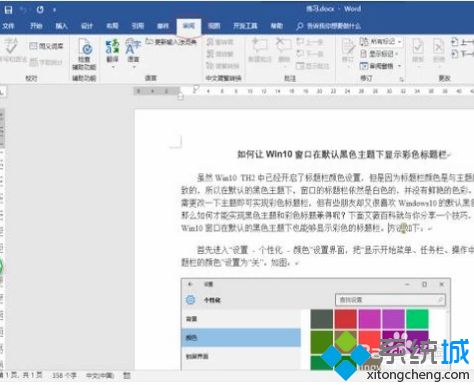Screen dimensions: 474x385
Task: Open the 所有标记 markup dropdown
Action: tap(381, 42)
